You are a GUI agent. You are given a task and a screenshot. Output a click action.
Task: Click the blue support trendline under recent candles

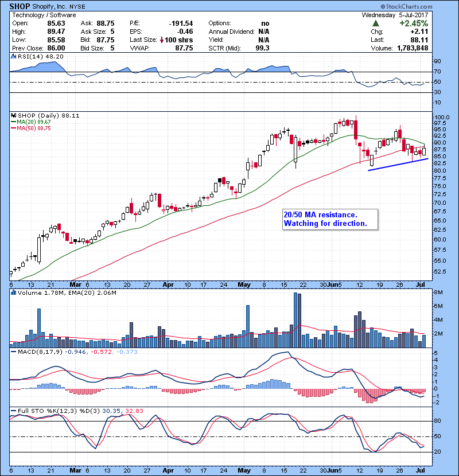[398, 165]
